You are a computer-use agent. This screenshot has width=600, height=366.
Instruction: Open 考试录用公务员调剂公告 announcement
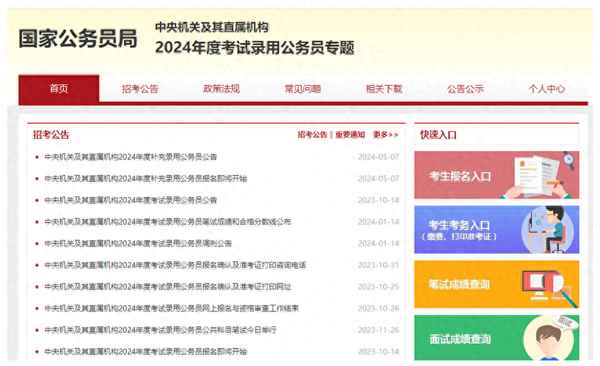coord(138,243)
